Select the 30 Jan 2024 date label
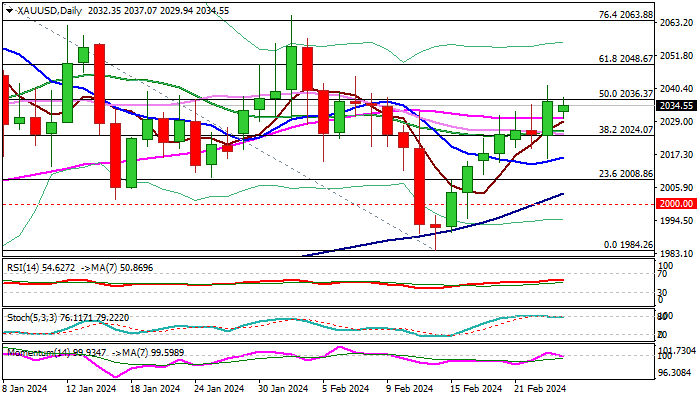This screenshot has height=400, width=700. click(274, 390)
